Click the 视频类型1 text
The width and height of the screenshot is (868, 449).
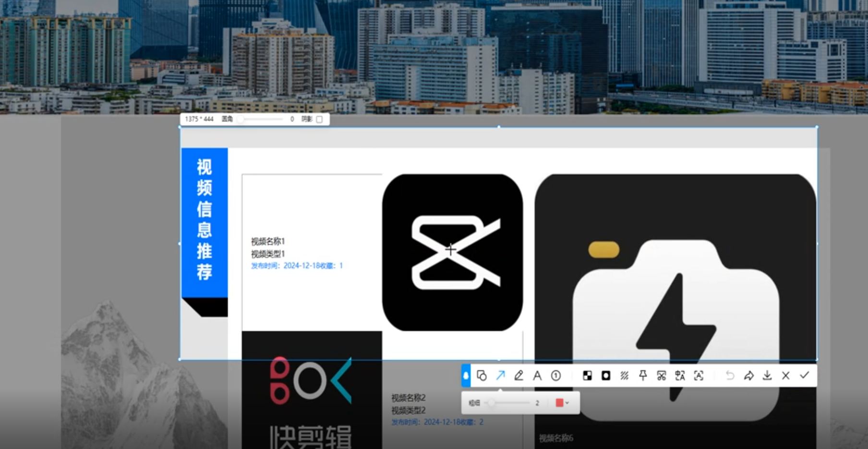268,254
